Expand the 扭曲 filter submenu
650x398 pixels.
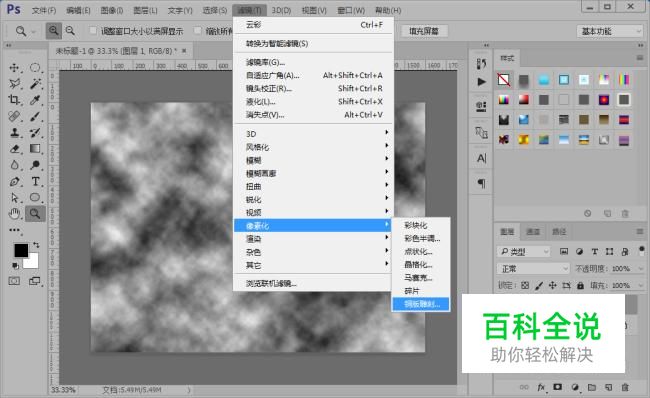(x=313, y=186)
